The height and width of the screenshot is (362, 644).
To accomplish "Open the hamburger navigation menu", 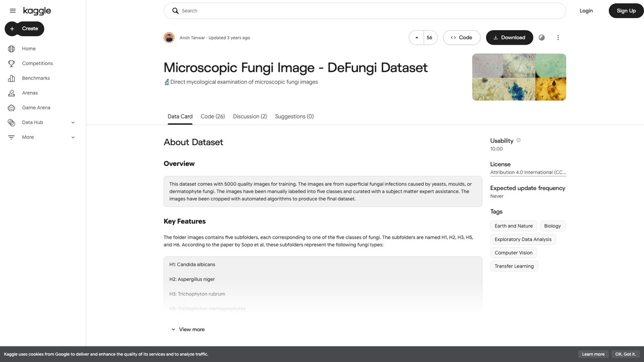I will tap(13, 11).
